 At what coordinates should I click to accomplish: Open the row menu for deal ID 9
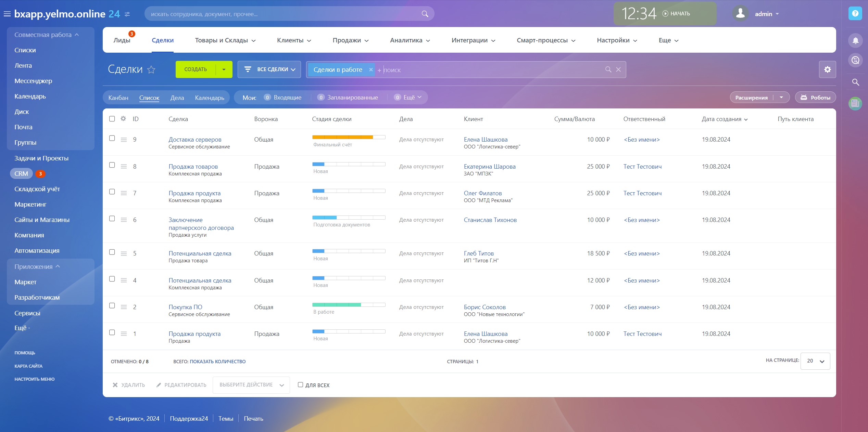click(x=124, y=140)
